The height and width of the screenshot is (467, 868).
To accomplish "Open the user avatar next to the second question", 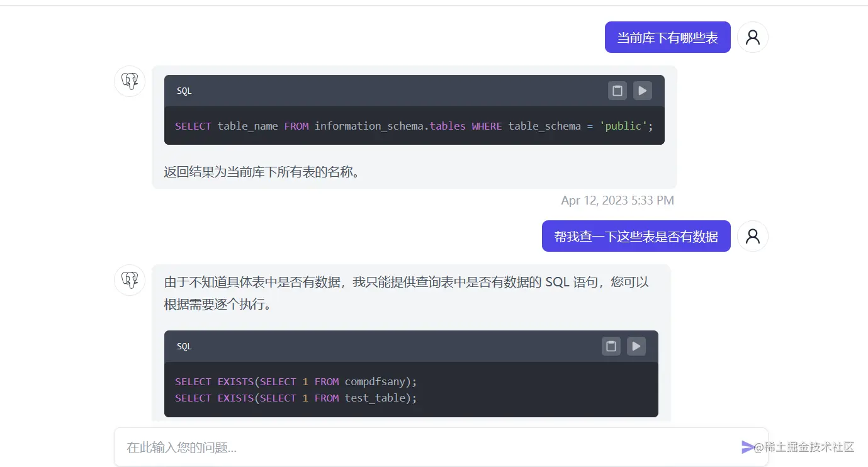I will click(x=753, y=235).
